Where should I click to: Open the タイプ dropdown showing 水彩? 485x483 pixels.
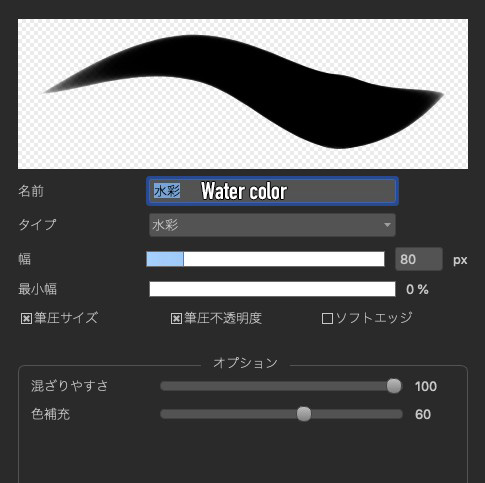(x=272, y=225)
